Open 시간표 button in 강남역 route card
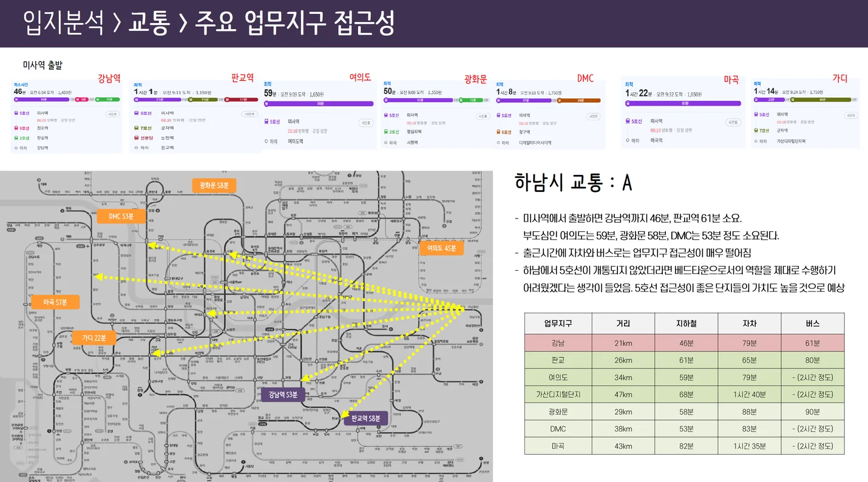Viewport: 868px width, 482px height. (112, 114)
